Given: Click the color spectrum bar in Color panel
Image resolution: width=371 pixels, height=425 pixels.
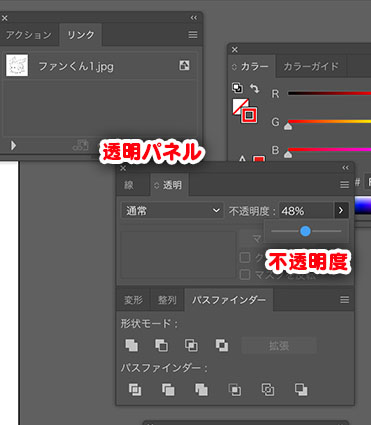Looking at the screenshot, I should pos(363,205).
